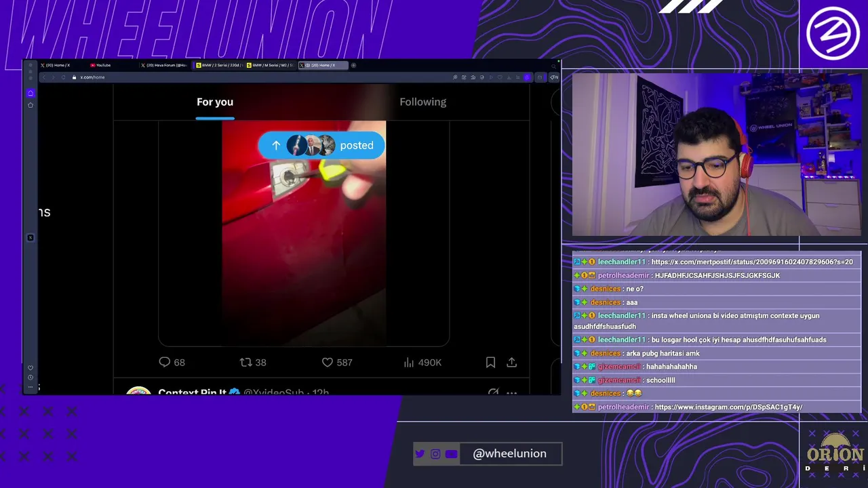
Task: Open the search tabs magnifier
Action: click(x=554, y=66)
